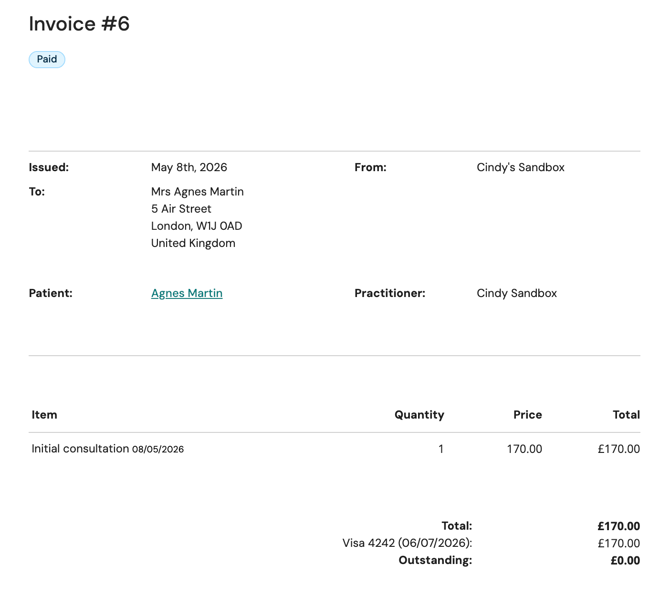Click the United Kingdom country line
This screenshot has height=595, width=670.
point(193,243)
